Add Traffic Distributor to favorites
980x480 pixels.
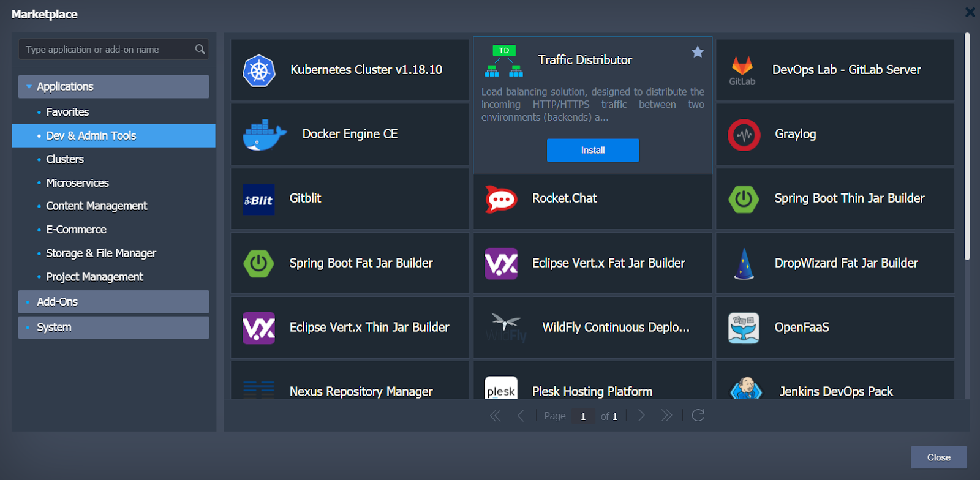coord(698,52)
